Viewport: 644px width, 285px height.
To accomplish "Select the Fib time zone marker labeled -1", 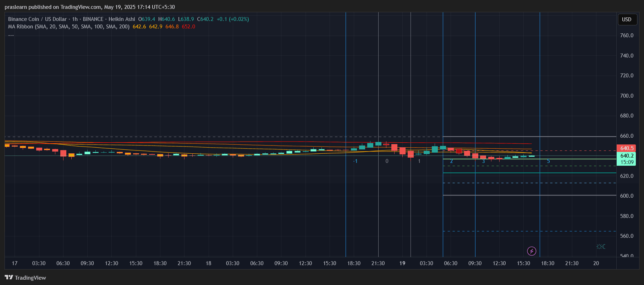I will pyautogui.click(x=355, y=161).
